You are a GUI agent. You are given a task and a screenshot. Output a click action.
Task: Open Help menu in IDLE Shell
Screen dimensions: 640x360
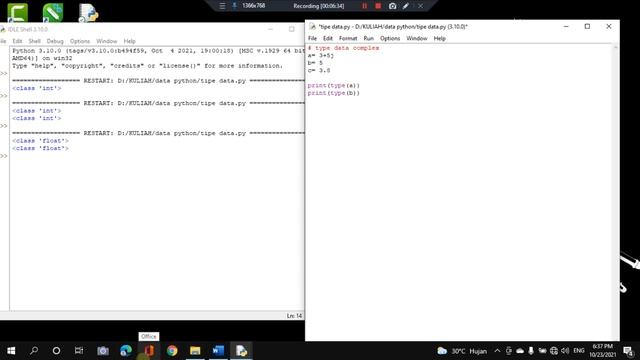click(x=129, y=41)
